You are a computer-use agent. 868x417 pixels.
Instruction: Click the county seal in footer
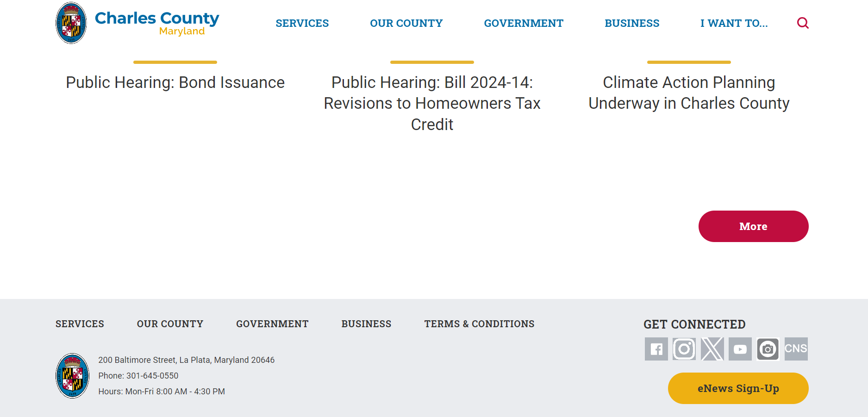coord(72,375)
